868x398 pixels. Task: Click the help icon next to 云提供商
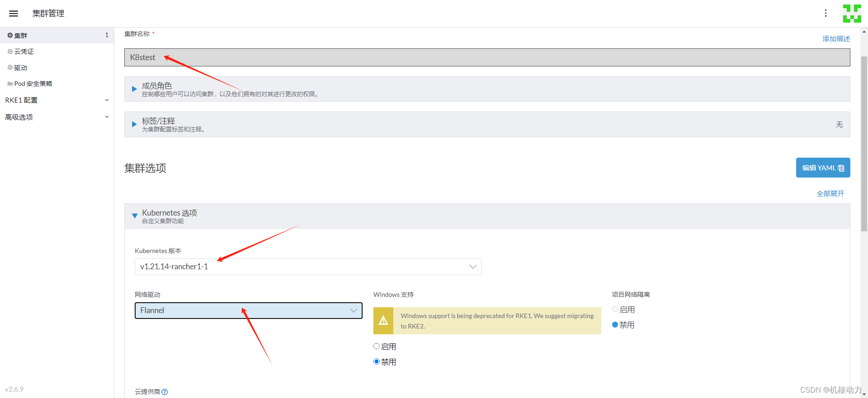pos(165,392)
